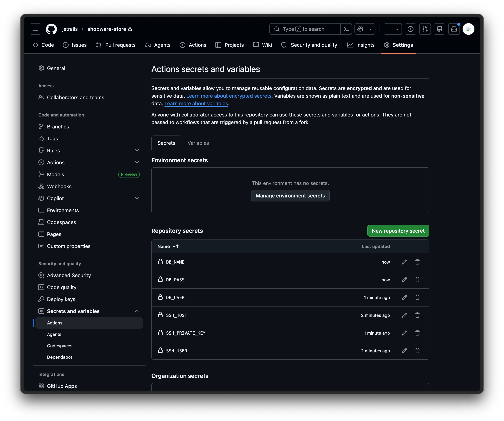Click Manage environment secrets button
This screenshot has width=504, height=421.
(290, 196)
